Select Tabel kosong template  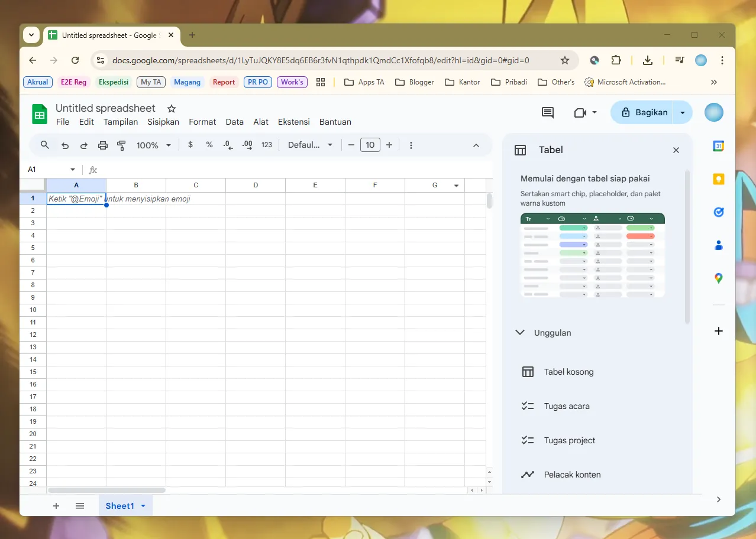click(x=568, y=372)
